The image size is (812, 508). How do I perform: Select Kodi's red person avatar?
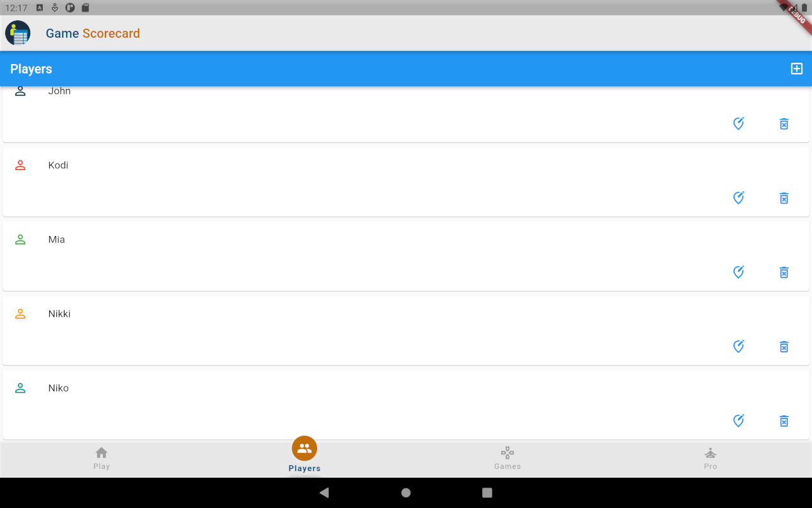coord(20,165)
